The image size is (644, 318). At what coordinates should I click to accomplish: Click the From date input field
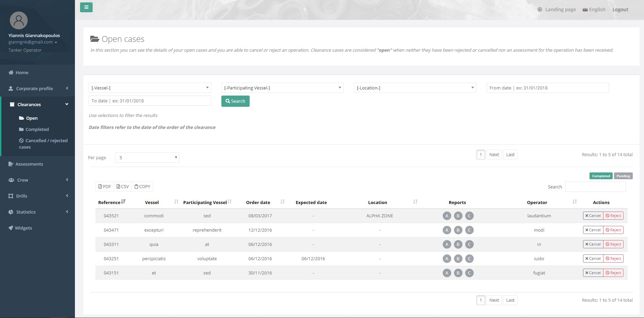(x=547, y=88)
